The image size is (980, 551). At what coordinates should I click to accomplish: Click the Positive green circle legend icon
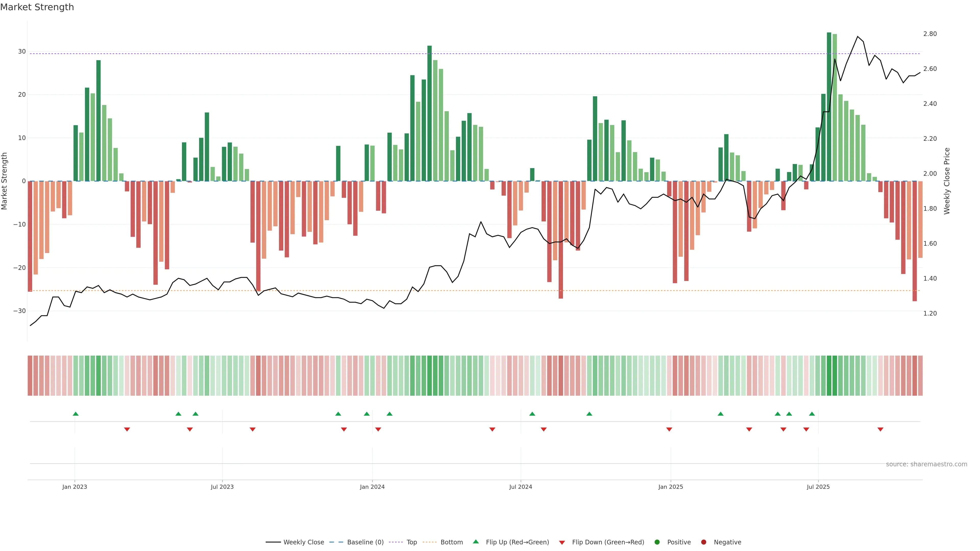[657, 542]
